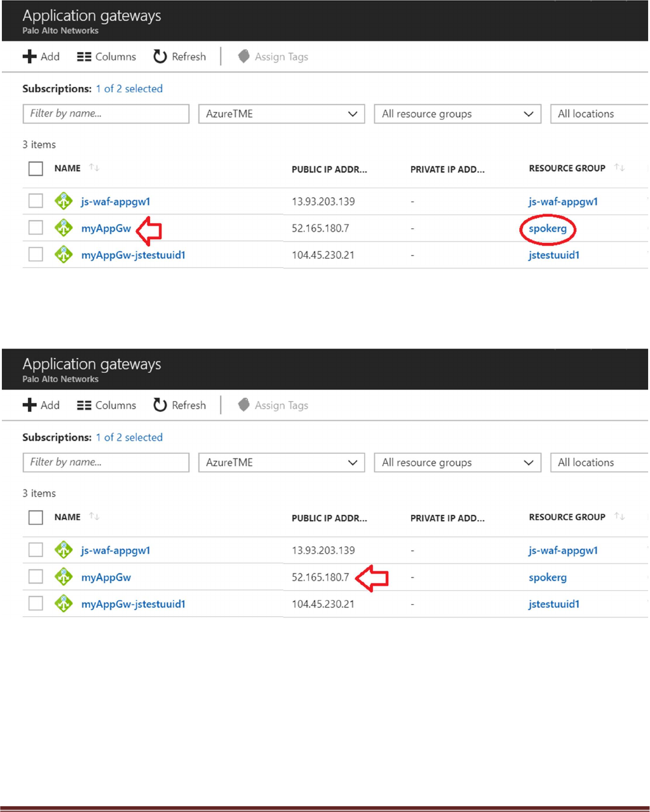Open js-waf-appgw1 resource group link in lower screenshot

[x=563, y=551]
